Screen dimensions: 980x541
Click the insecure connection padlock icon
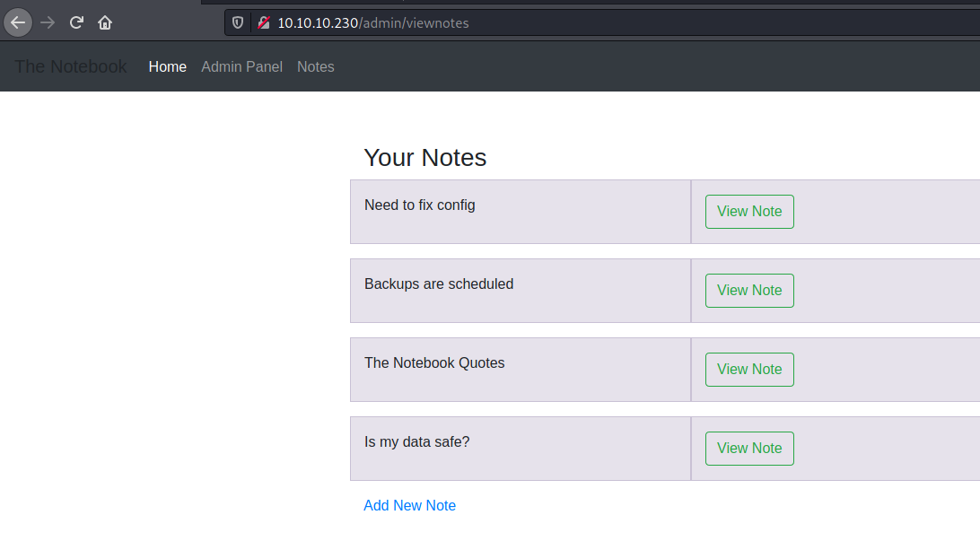pos(264,23)
